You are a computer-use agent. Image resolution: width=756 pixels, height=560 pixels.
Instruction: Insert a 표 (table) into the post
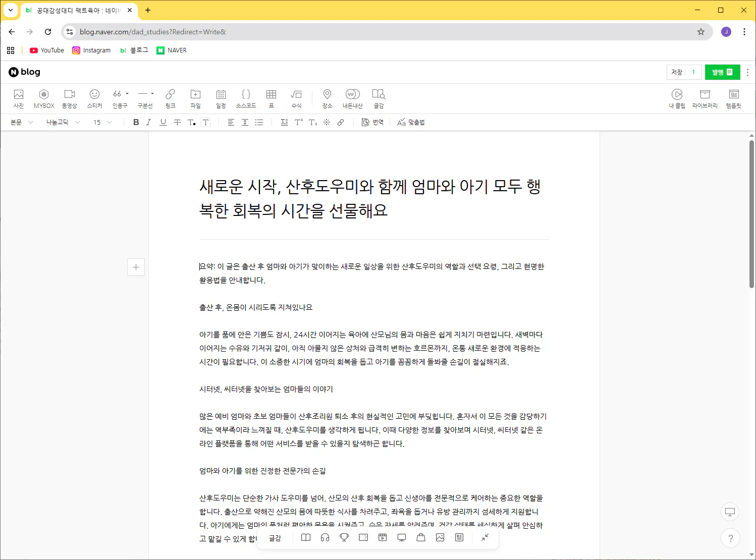(x=271, y=98)
